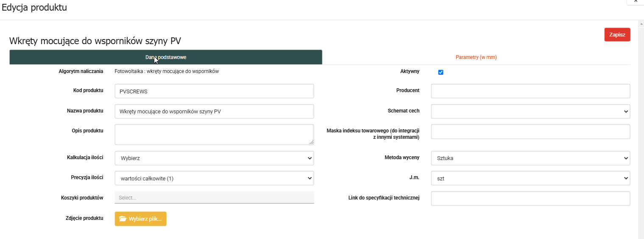Click the red Zapisz save button
Image resolution: width=644 pixels, height=239 pixels.
(x=617, y=35)
